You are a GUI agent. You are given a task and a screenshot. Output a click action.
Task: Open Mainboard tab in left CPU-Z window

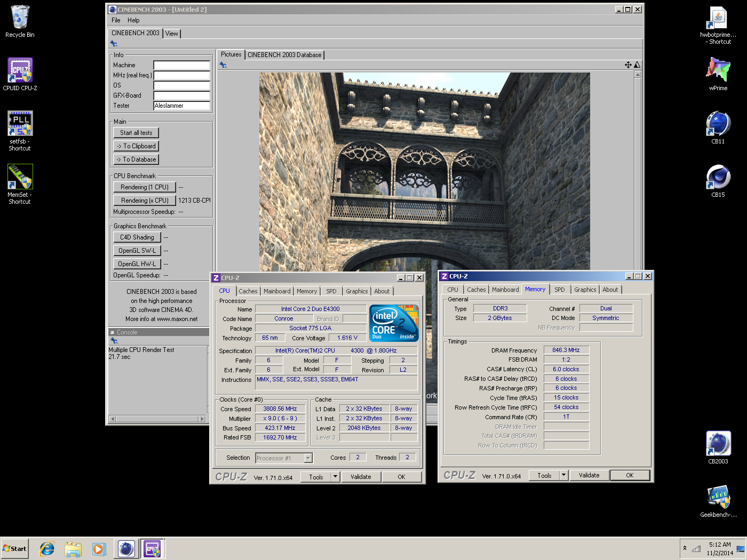tap(277, 291)
